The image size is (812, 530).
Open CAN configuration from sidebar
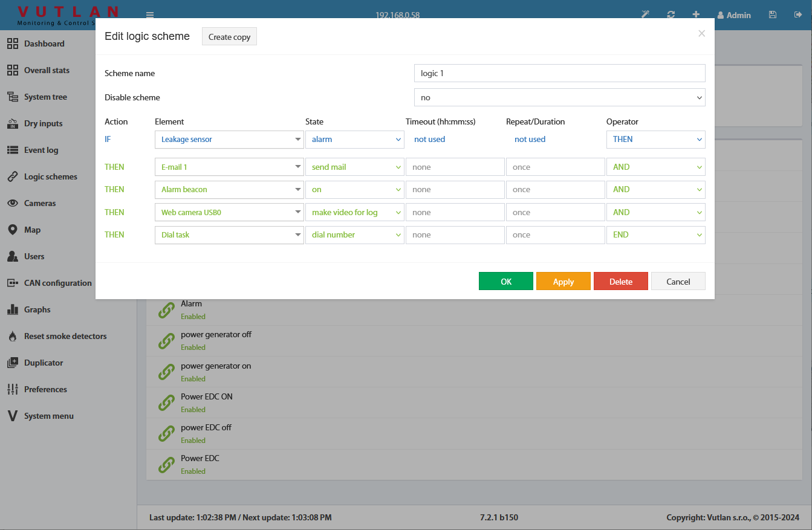point(57,283)
